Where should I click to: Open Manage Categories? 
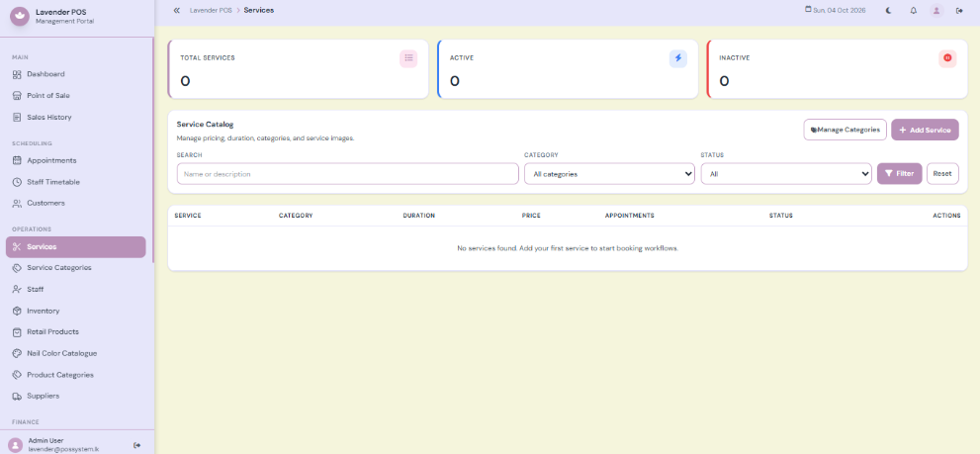click(845, 131)
